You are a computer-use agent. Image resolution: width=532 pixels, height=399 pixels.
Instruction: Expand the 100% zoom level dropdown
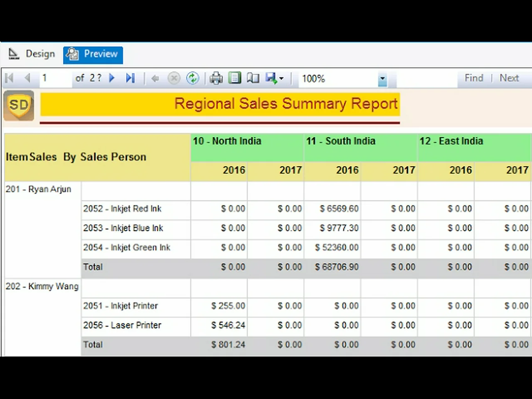(382, 79)
